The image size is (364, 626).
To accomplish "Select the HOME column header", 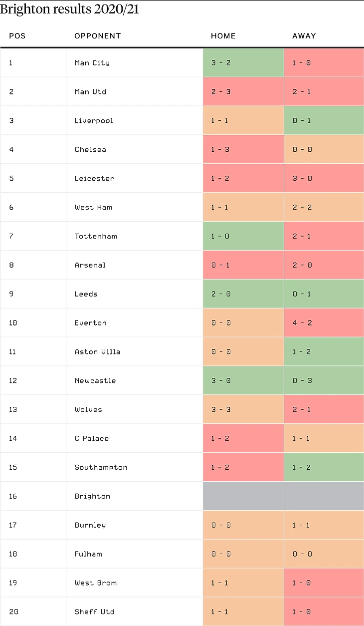I will point(223,36).
